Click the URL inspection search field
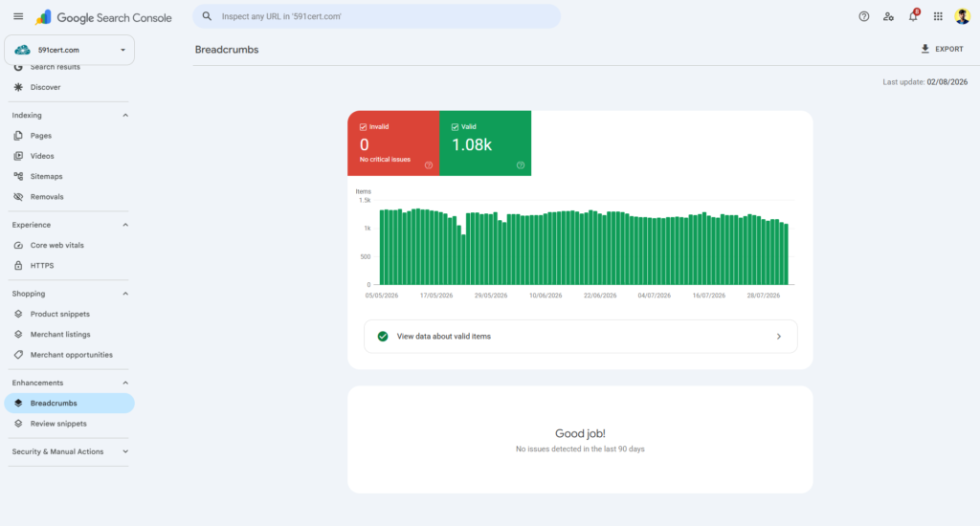The width and height of the screenshot is (980, 526). coord(376,16)
